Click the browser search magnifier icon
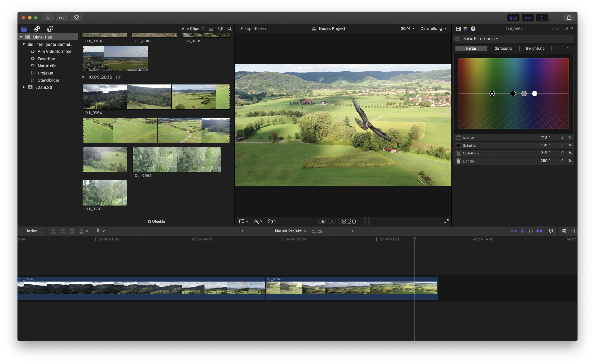Image resolution: width=595 pixels, height=364 pixels. tap(230, 28)
